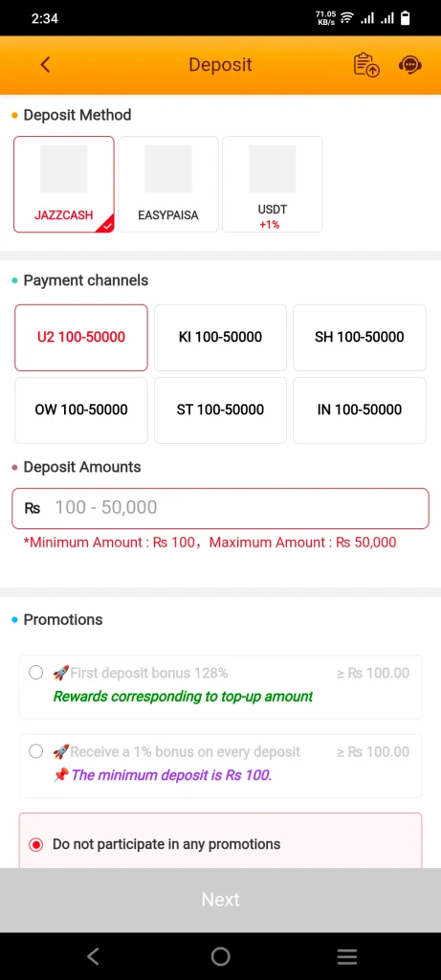The width and height of the screenshot is (441, 980).
Task: Select the USDT +1% deposit method
Action: click(273, 185)
